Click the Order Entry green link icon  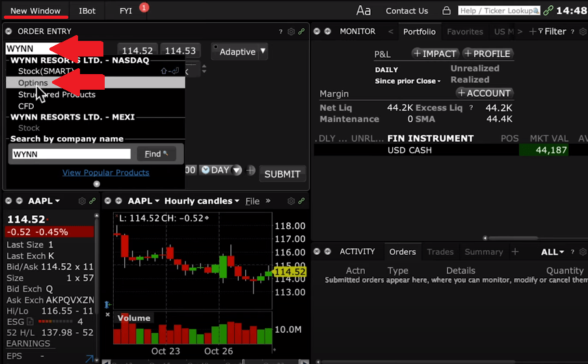302,31
